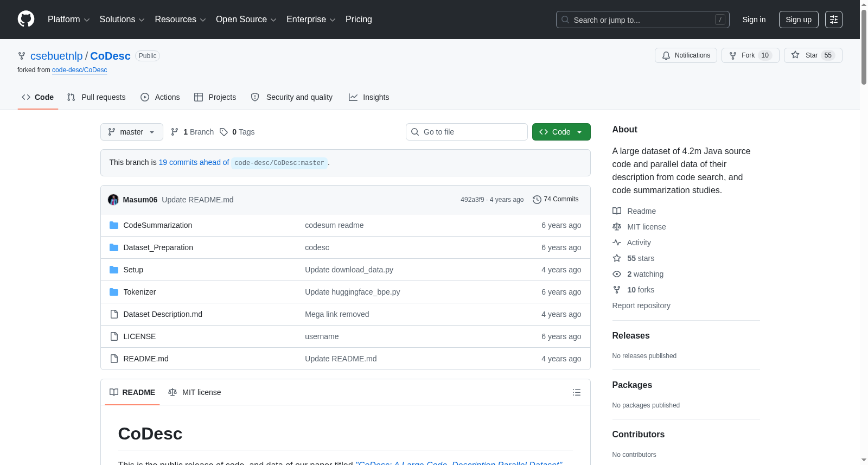Open the Pricing page
Viewport: 868px width, 465px height.
(x=359, y=20)
